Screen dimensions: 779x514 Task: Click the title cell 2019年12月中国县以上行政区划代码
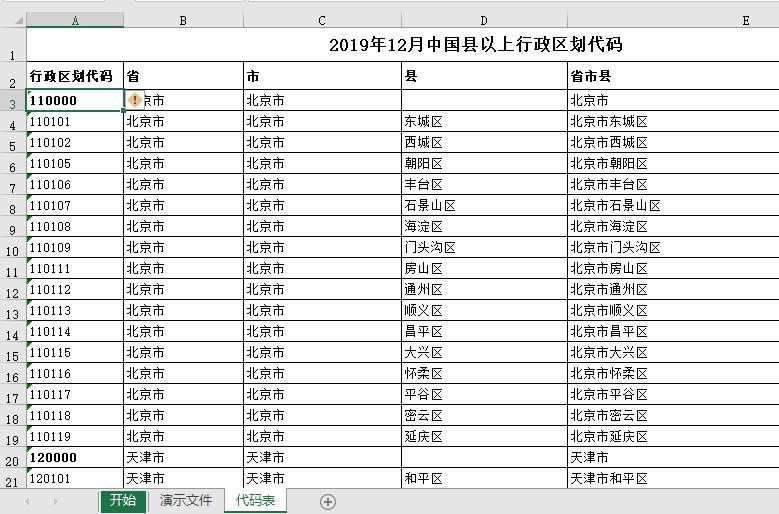[475, 45]
